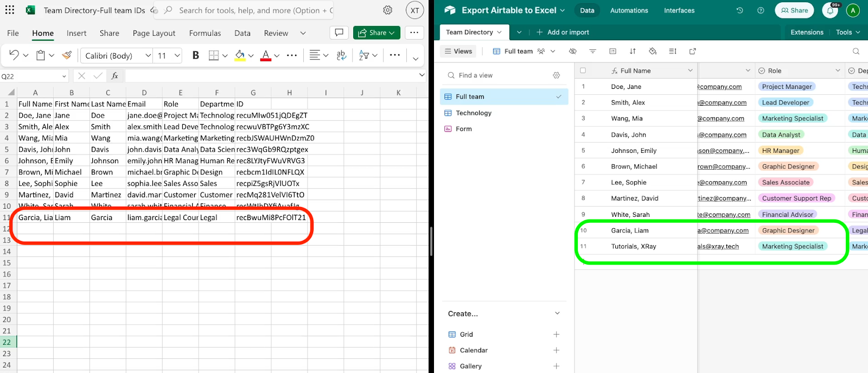
Task: Open the Excel settings gear
Action: click(x=388, y=10)
